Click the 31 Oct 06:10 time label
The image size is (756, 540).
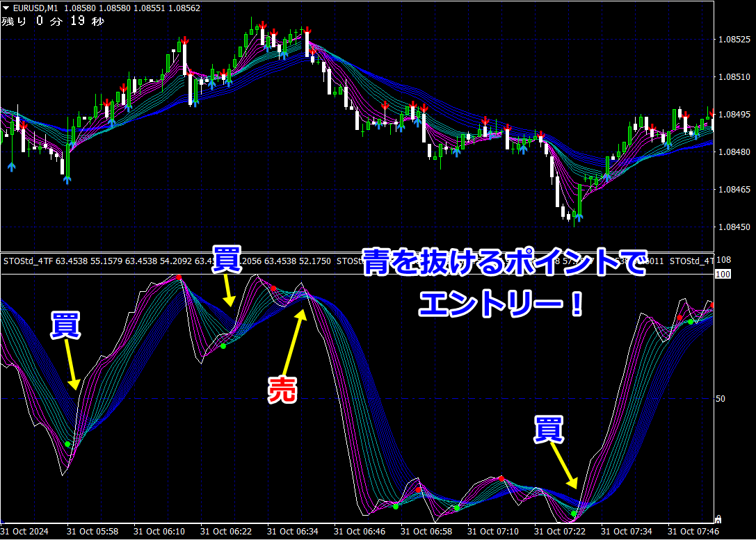[x=159, y=532]
